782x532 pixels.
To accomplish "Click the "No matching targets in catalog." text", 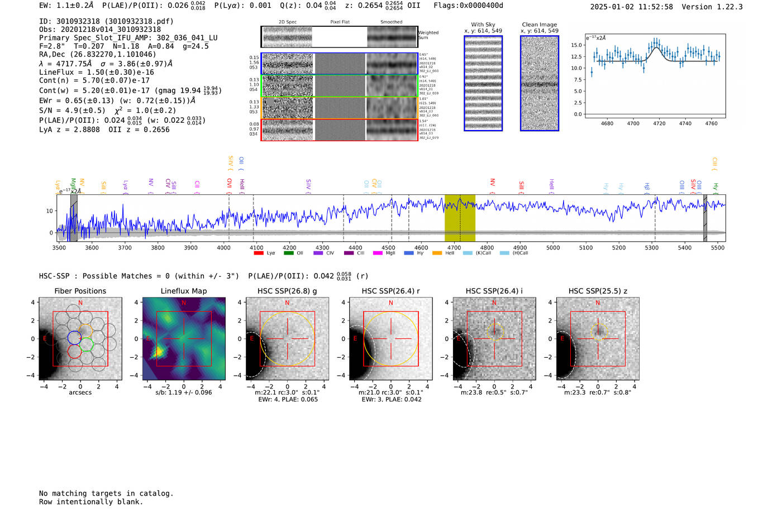I will [x=106, y=493].
